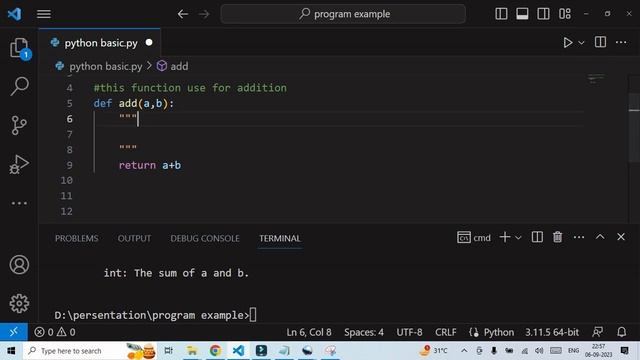
Task: Open Task View on taskbar
Action: coord(168,351)
